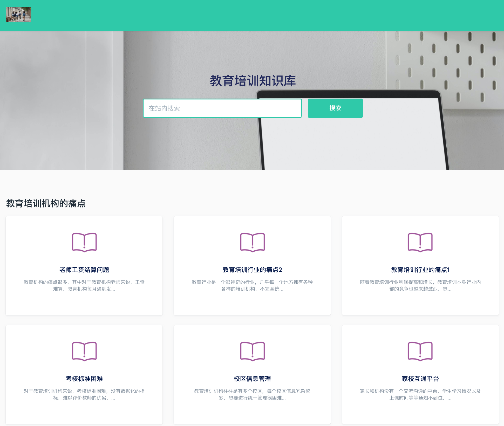
Task: Open the 家校互通平台 article title
Action: point(420,379)
